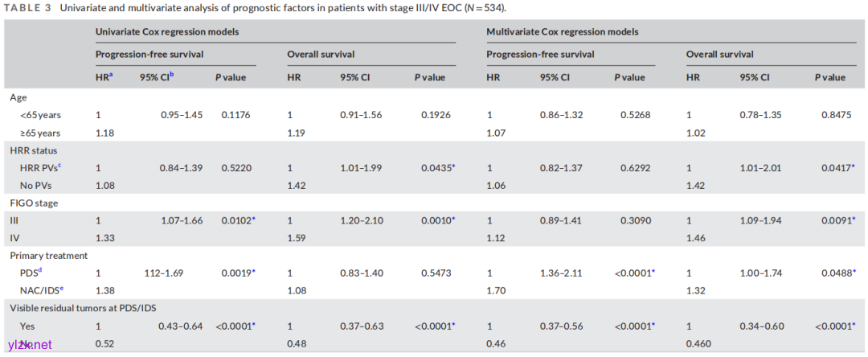Click the ylzk.net watermark link
The width and height of the screenshot is (868, 357).
[30, 345]
